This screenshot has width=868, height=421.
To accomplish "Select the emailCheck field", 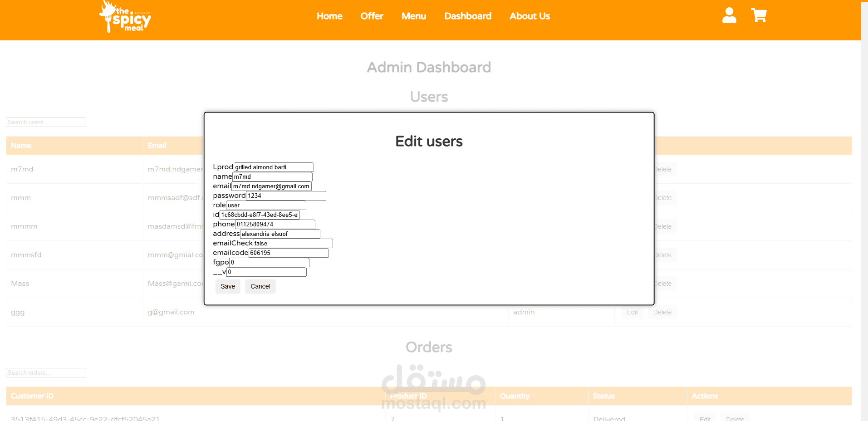I will click(x=293, y=243).
